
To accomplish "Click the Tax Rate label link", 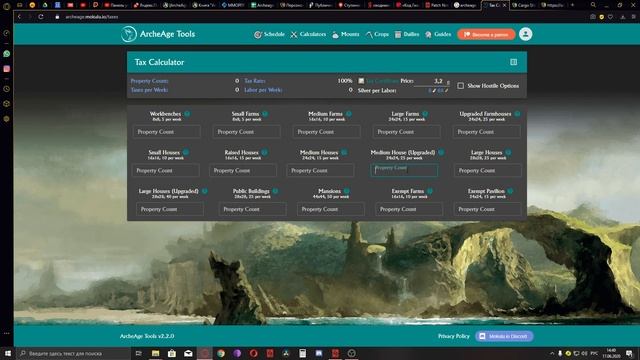I will point(255,81).
